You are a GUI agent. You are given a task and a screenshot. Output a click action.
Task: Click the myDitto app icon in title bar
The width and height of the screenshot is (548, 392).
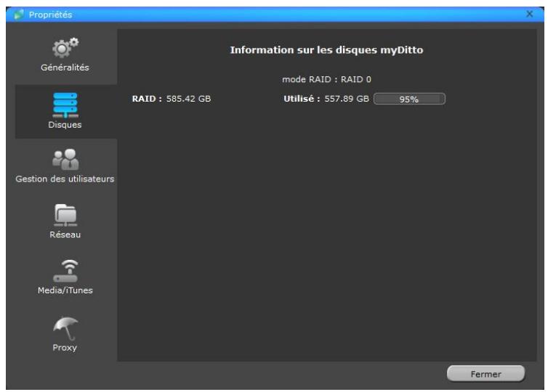(19, 15)
